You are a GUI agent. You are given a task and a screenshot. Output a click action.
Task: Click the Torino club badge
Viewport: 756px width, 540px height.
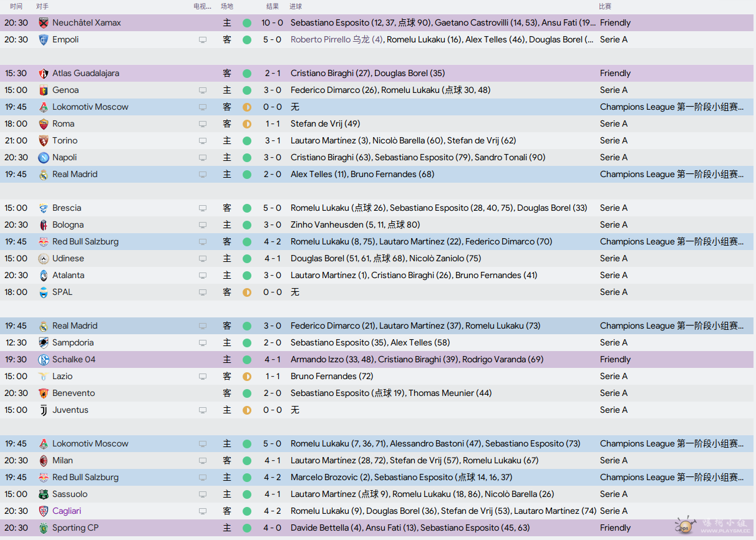(43, 141)
